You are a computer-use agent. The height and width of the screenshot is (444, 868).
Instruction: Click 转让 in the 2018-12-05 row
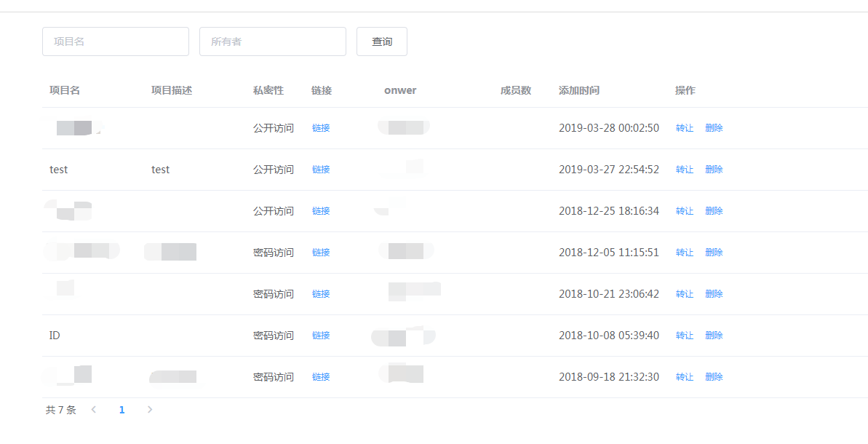click(684, 252)
